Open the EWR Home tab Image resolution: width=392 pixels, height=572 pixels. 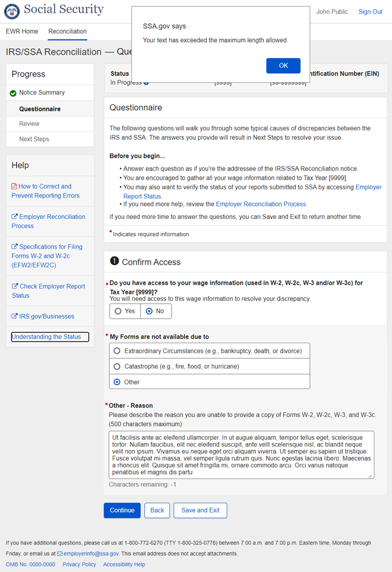22,31
